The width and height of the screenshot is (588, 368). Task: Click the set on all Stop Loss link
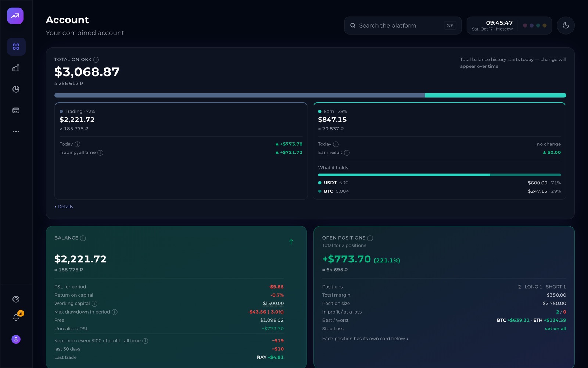click(555, 329)
